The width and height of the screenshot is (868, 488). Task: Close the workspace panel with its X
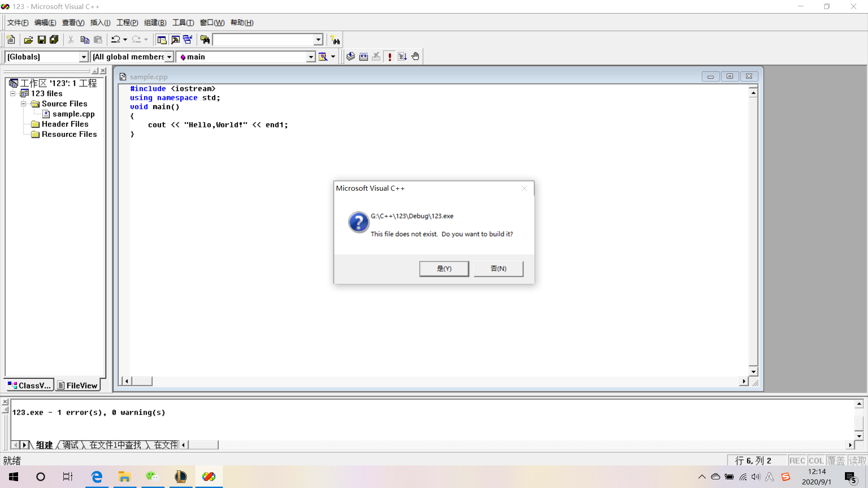[x=103, y=71]
